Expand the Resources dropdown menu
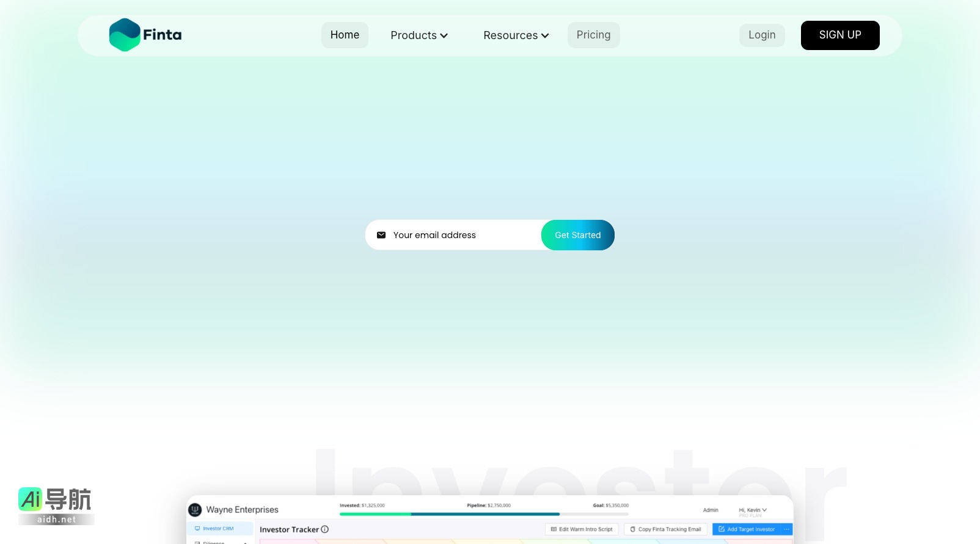The width and height of the screenshot is (980, 544). pyautogui.click(x=516, y=35)
